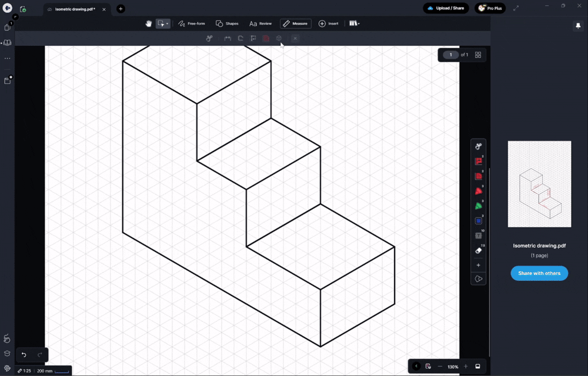Open document layout view options icon
The width and height of the screenshot is (588, 376).
click(428, 366)
